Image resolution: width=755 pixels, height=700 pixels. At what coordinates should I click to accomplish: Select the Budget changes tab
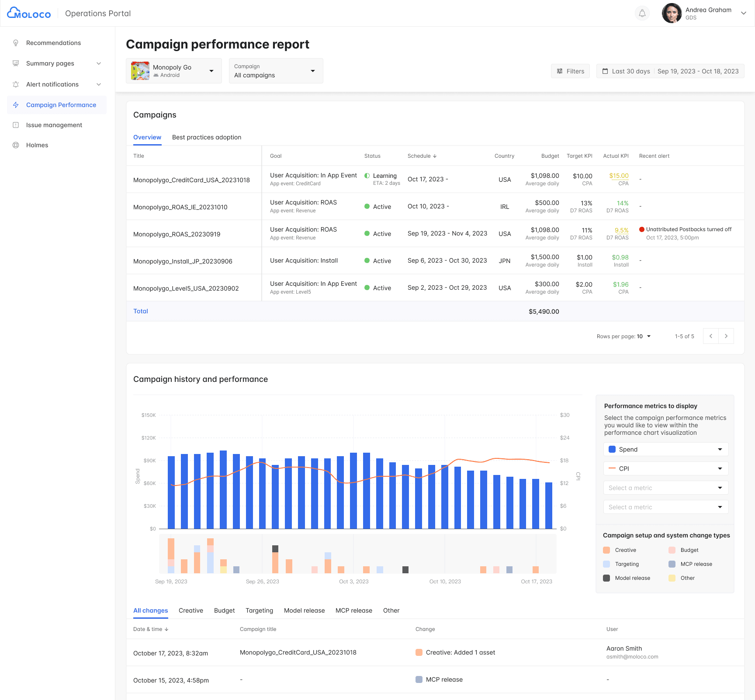coord(224,610)
